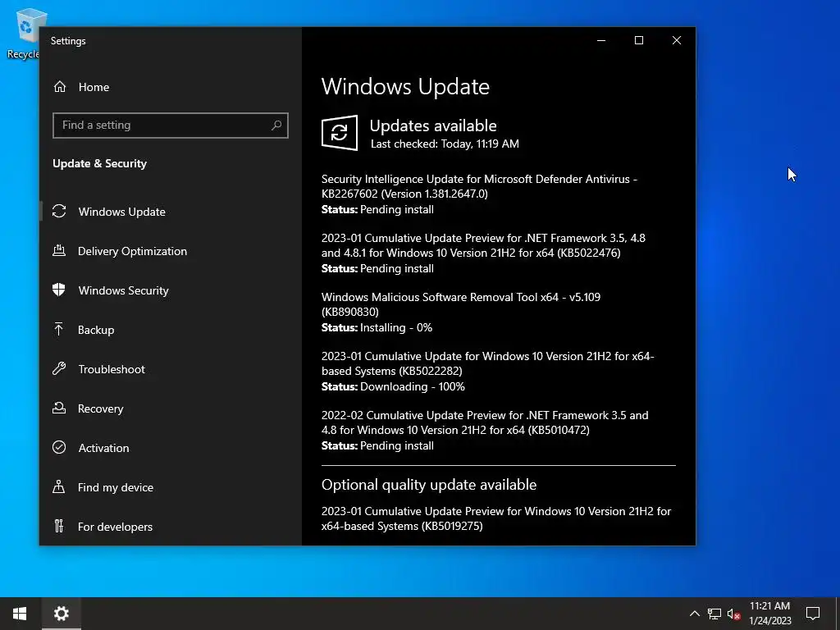The width and height of the screenshot is (840, 630).
Task: Click 'Optional quality update available' heading
Action: [x=429, y=485]
